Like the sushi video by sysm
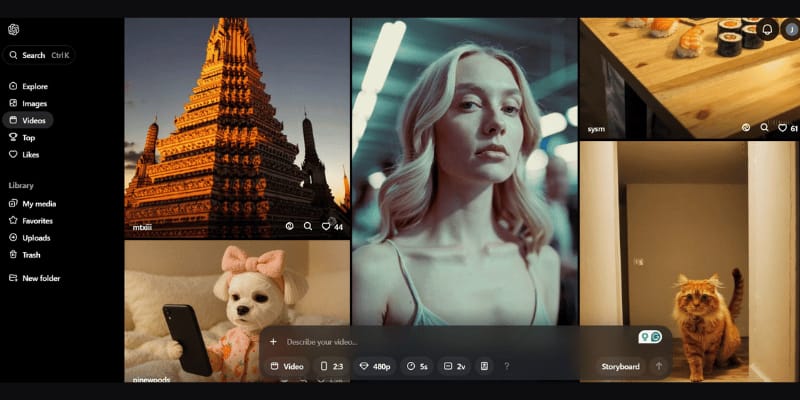Screen dimensions: 800x400 pos(782,128)
